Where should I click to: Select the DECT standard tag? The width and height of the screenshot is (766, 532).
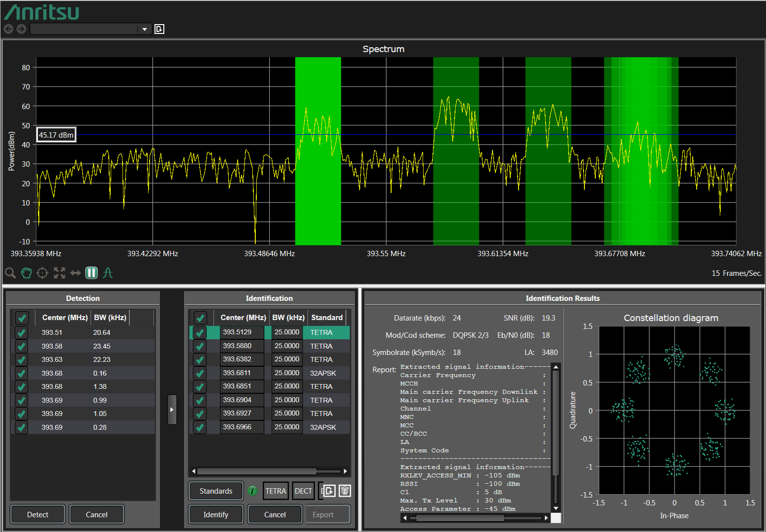[303, 491]
